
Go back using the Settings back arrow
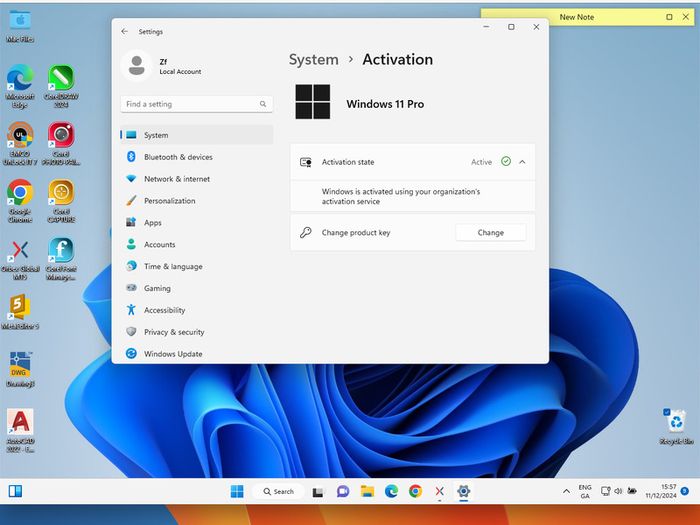coord(125,31)
